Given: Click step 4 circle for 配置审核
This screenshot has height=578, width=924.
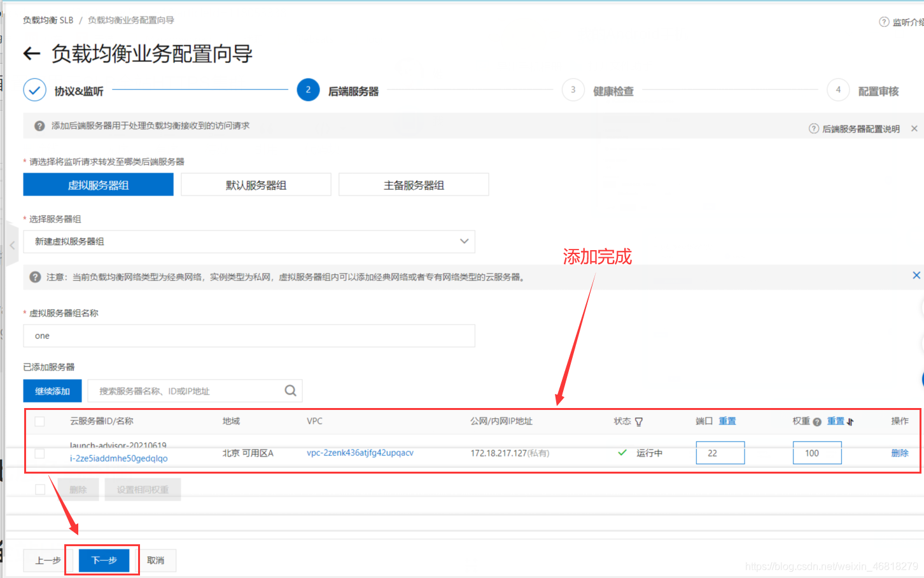Looking at the screenshot, I should pos(838,90).
